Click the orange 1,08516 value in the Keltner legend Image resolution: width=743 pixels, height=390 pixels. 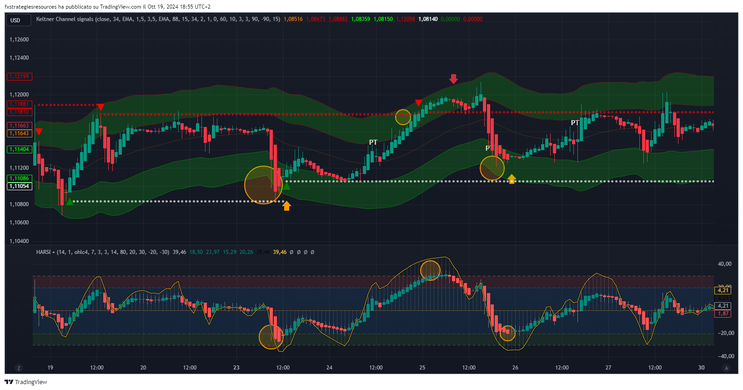pyautogui.click(x=293, y=19)
